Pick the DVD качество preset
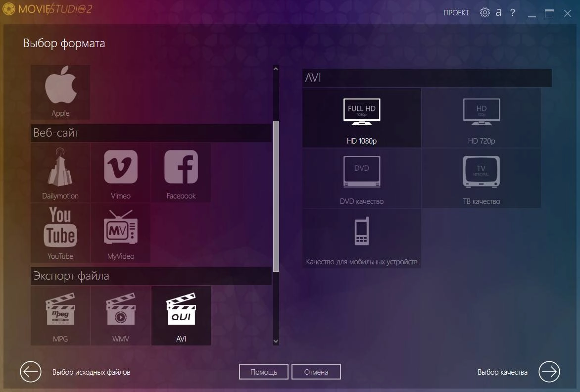 tap(362, 178)
